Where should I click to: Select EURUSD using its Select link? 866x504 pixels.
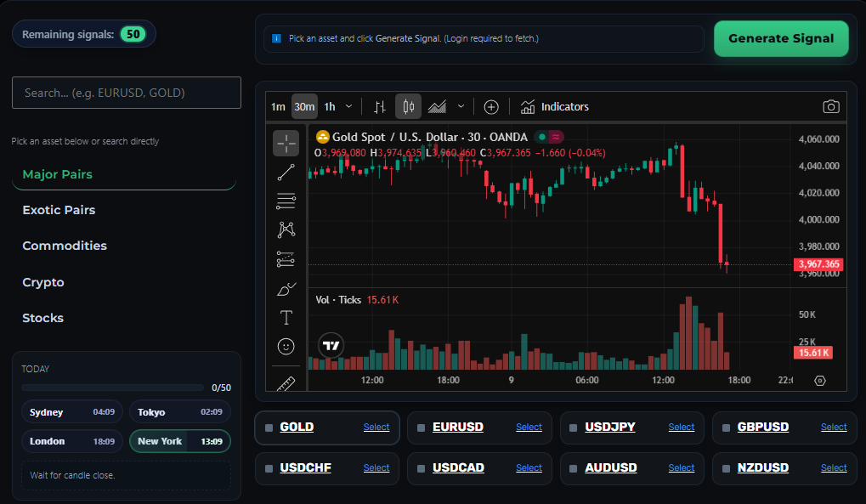pyautogui.click(x=528, y=427)
